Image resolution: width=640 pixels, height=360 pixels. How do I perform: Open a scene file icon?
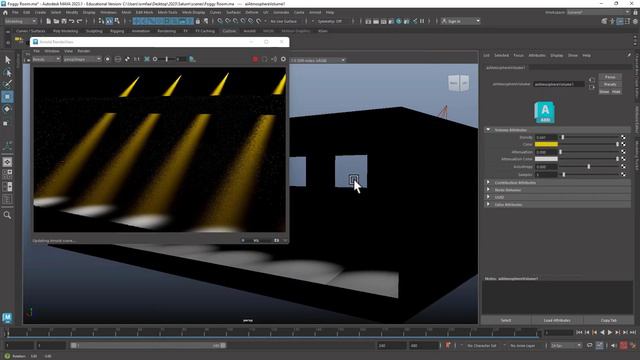[x=56, y=21]
